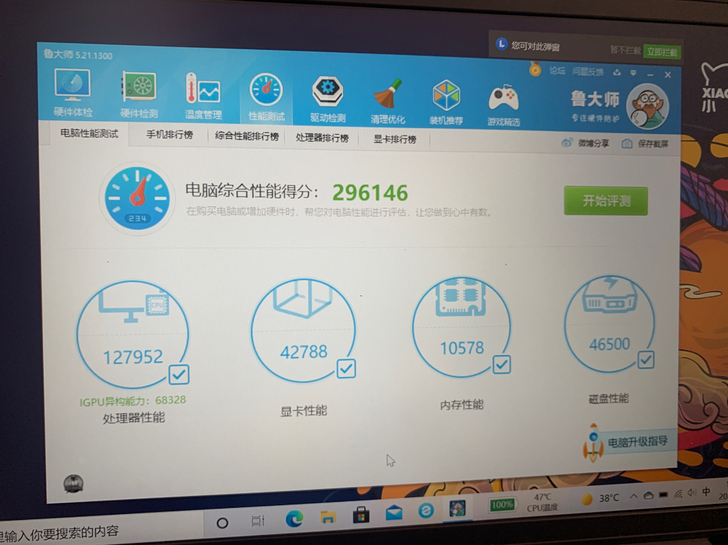Toggle the 内存性能 checkbox
Image resolution: width=728 pixels, height=545 pixels.
[x=501, y=364]
